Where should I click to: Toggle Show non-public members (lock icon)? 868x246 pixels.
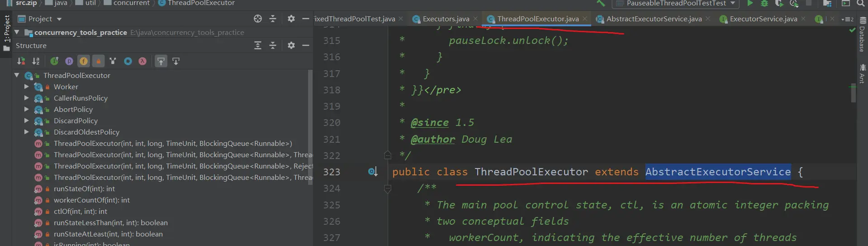[x=98, y=61]
